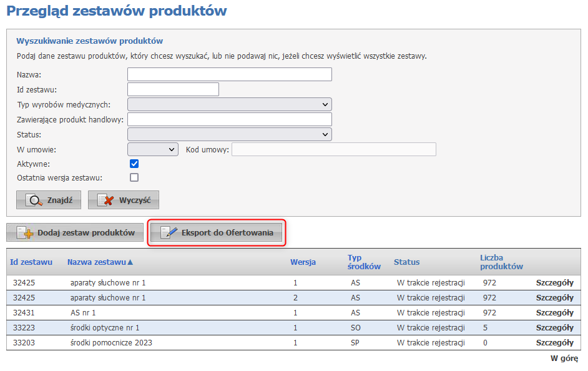Focus the Kod umowy input field

pyautogui.click(x=333, y=149)
